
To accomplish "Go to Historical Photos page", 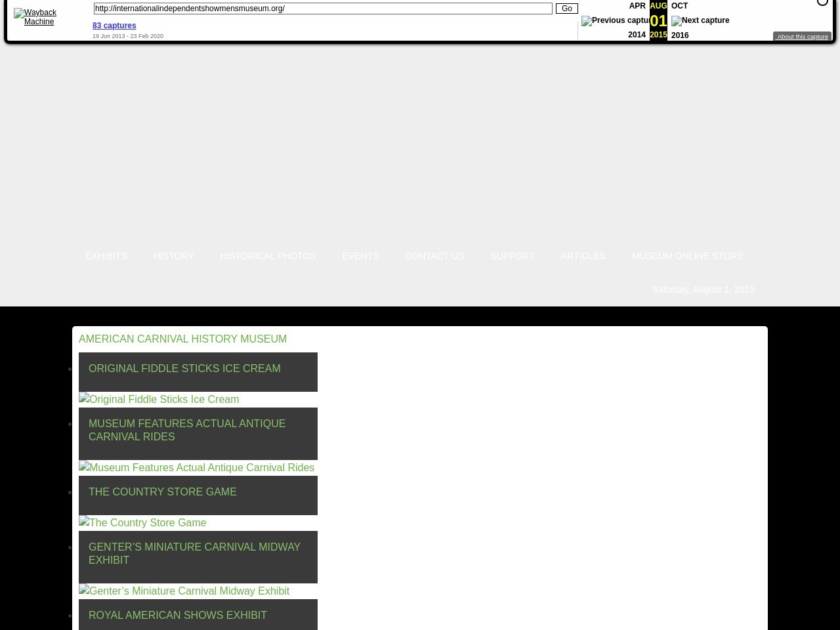I will pos(268,256).
